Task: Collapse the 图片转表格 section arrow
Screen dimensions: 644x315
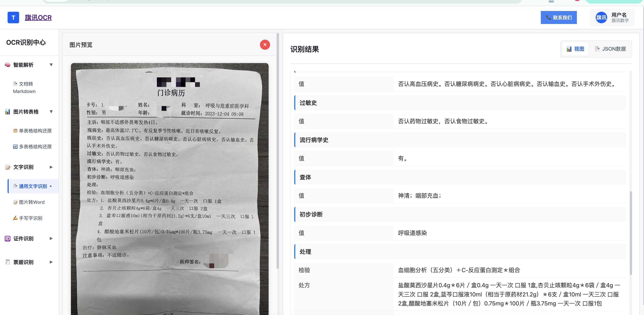Action: pos(51,112)
